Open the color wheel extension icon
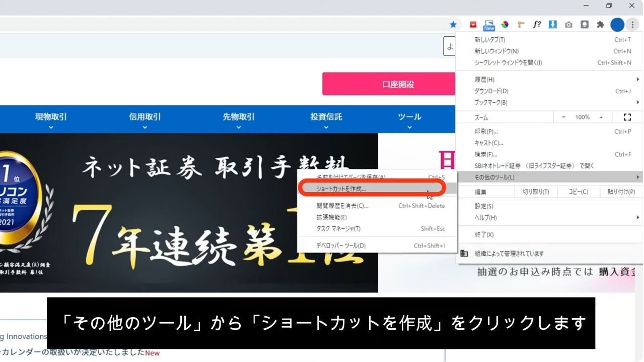 [505, 24]
